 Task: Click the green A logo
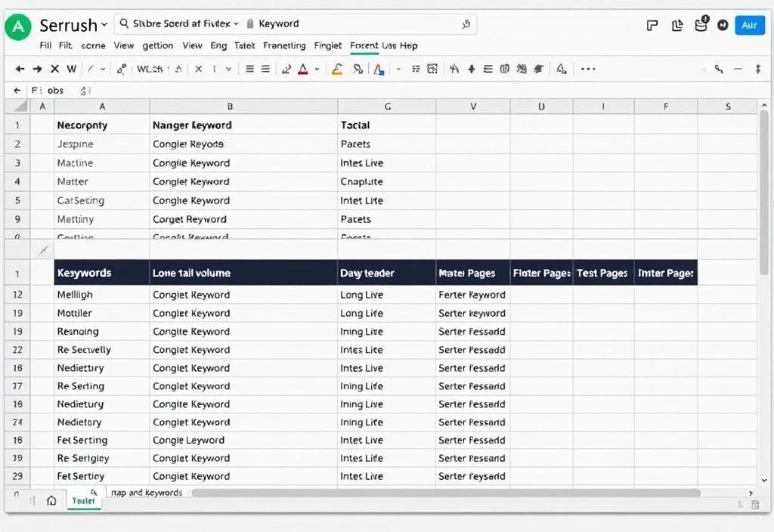pyautogui.click(x=18, y=26)
